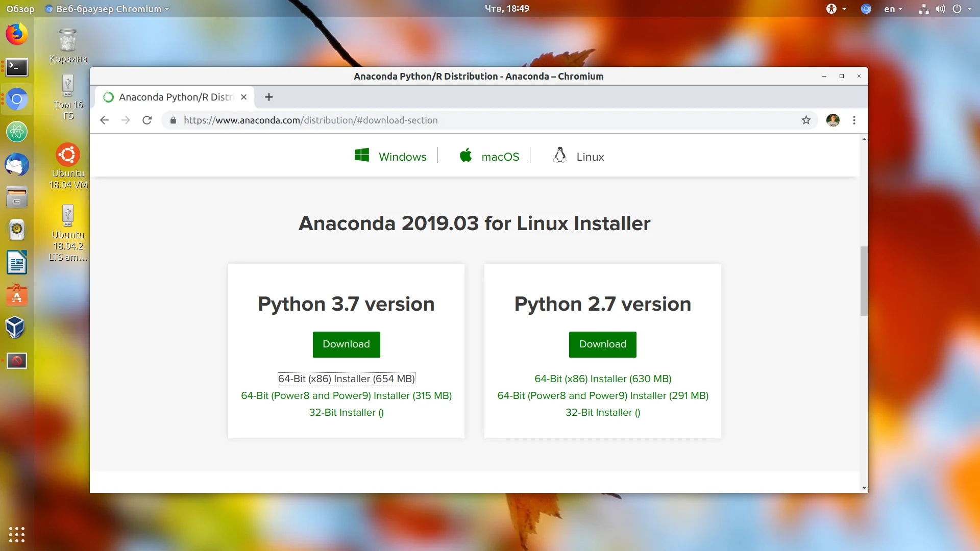Select the Windows installer tab

pyautogui.click(x=391, y=157)
